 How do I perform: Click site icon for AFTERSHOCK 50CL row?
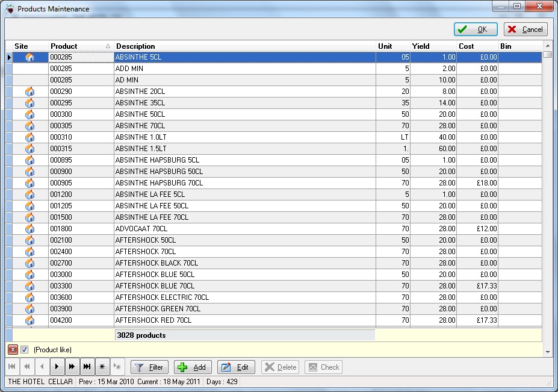tap(30, 240)
